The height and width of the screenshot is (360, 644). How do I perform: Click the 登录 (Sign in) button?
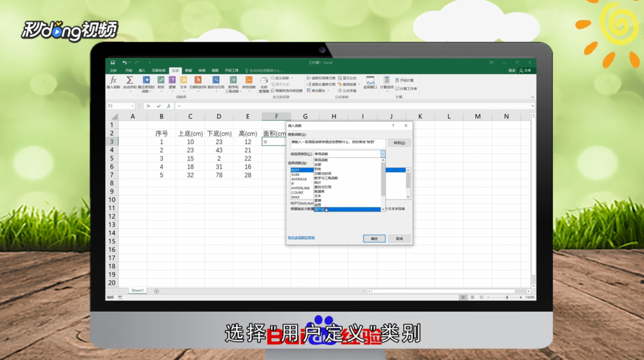click(x=512, y=71)
